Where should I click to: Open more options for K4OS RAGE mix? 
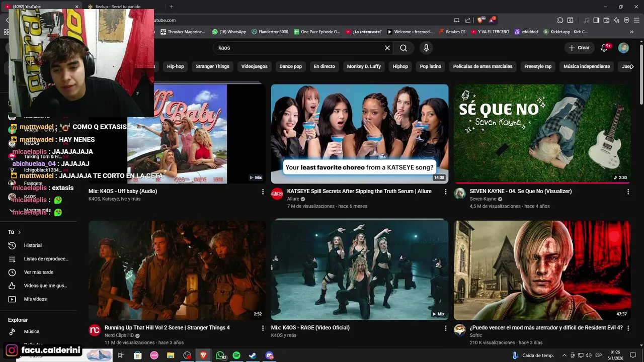(x=445, y=328)
